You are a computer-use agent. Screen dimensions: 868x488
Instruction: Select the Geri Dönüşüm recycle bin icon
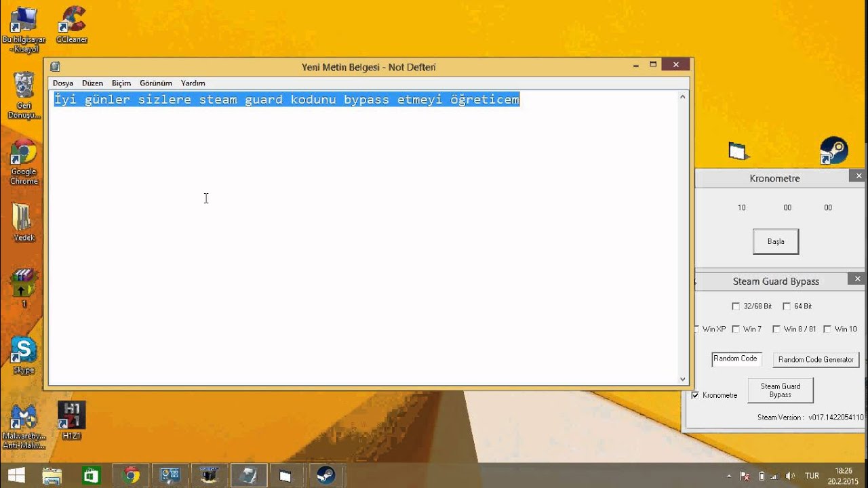tap(24, 95)
